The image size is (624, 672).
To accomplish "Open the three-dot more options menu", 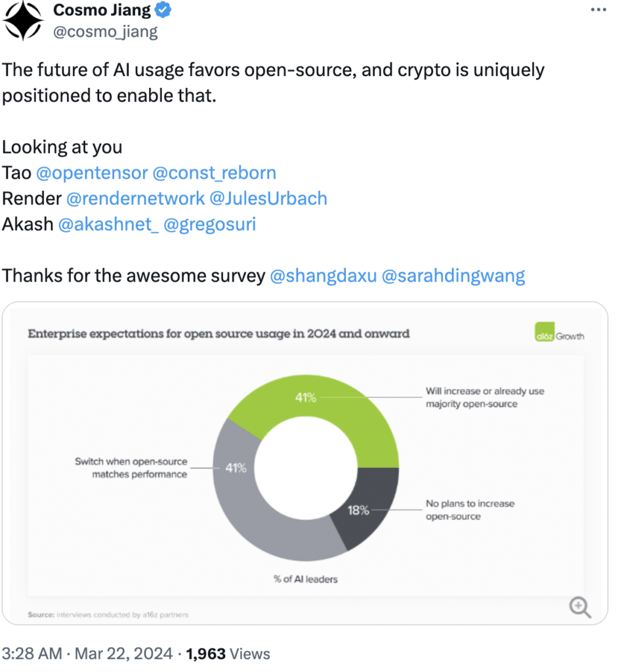I will (598, 10).
